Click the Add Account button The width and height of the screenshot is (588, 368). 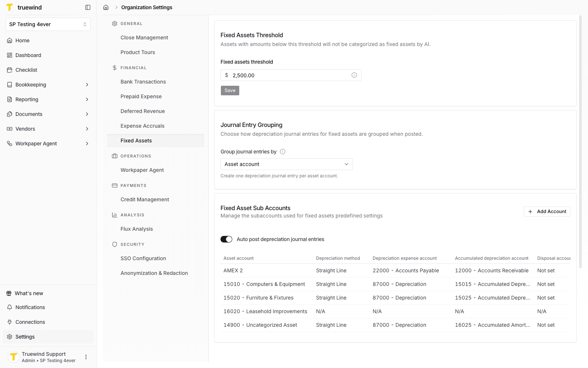tap(547, 212)
